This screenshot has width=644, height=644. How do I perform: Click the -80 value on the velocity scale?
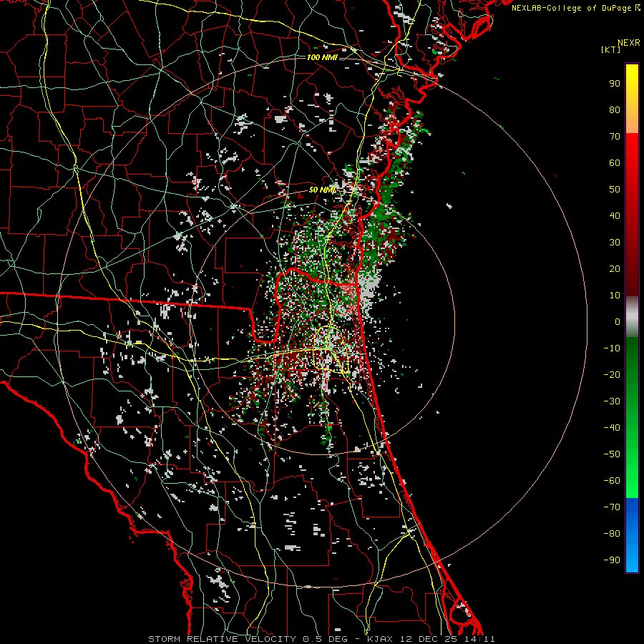(x=612, y=534)
